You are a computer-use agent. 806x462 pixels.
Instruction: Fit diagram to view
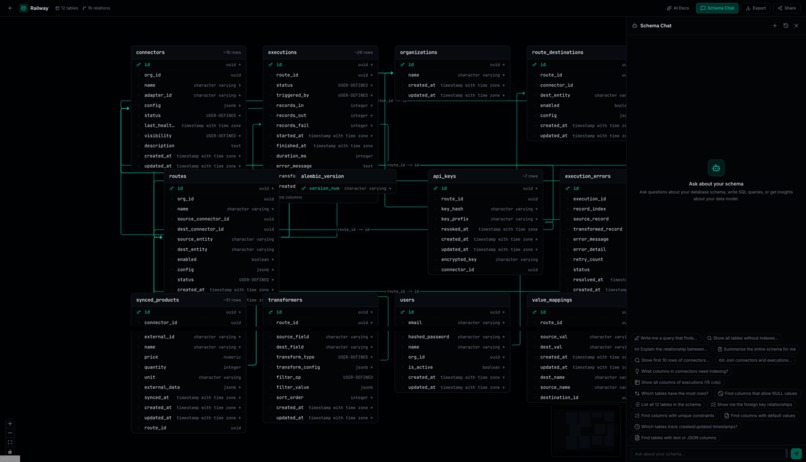pyautogui.click(x=10, y=442)
